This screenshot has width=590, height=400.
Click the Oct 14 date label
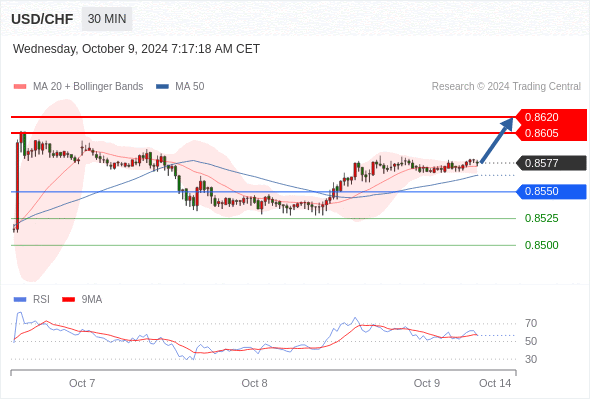tap(495, 383)
